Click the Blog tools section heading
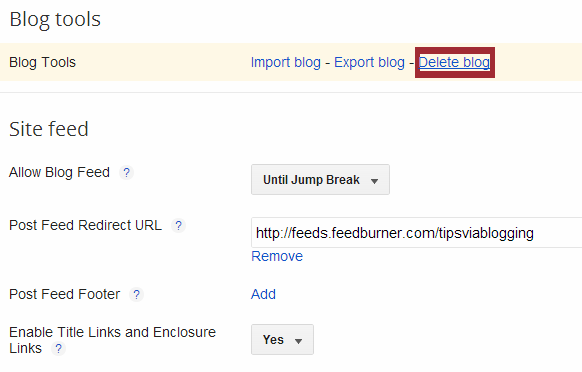The height and width of the screenshot is (372, 582). tap(55, 19)
